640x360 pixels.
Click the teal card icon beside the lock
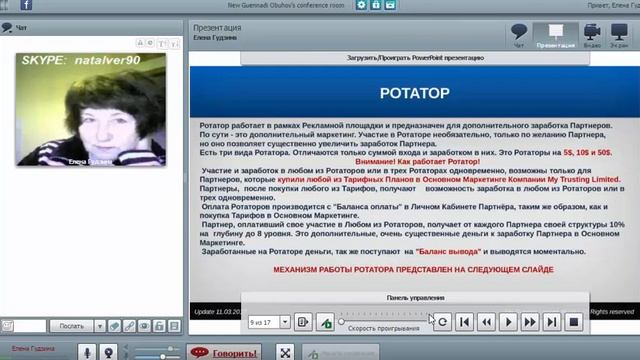click(390, 5)
